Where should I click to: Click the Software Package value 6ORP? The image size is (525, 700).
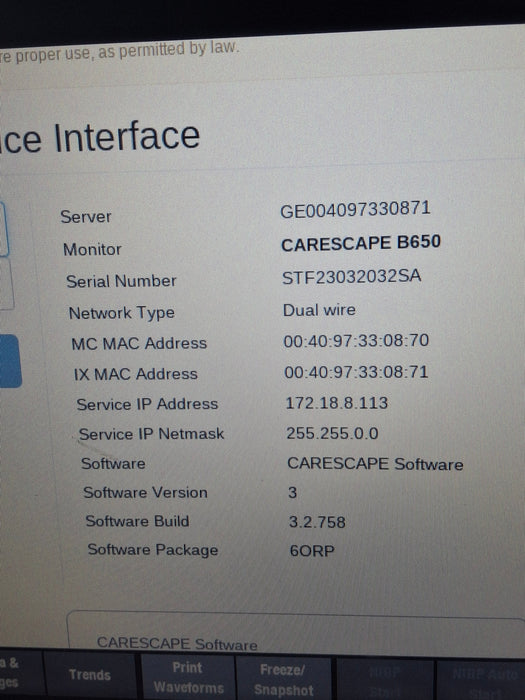click(312, 550)
